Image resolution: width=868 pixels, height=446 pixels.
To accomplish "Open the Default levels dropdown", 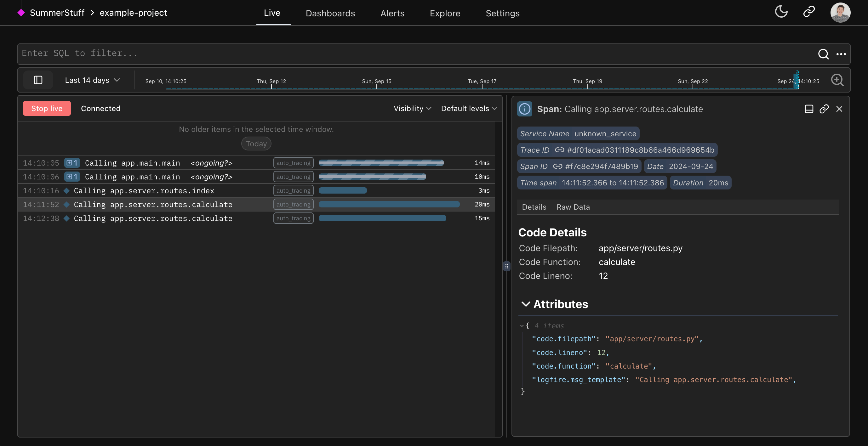I will pos(468,109).
